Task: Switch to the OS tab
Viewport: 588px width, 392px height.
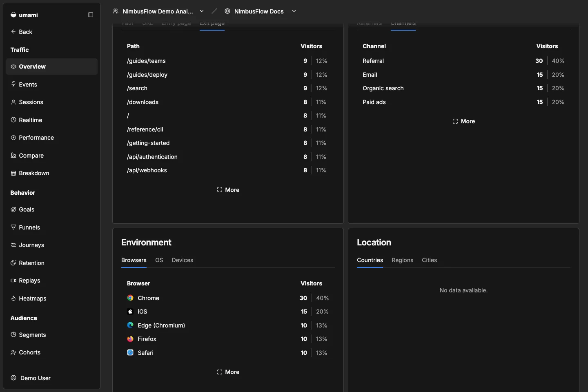Action: pyautogui.click(x=159, y=260)
